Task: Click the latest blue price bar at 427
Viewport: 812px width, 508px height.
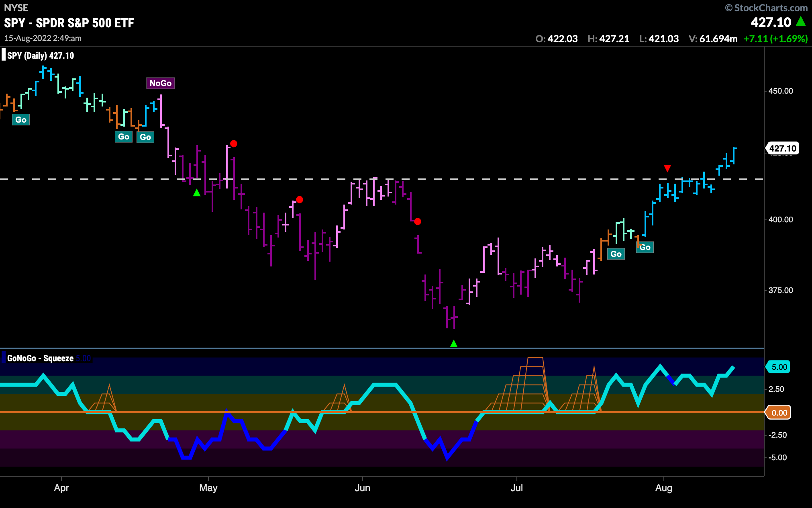Action: [734, 156]
